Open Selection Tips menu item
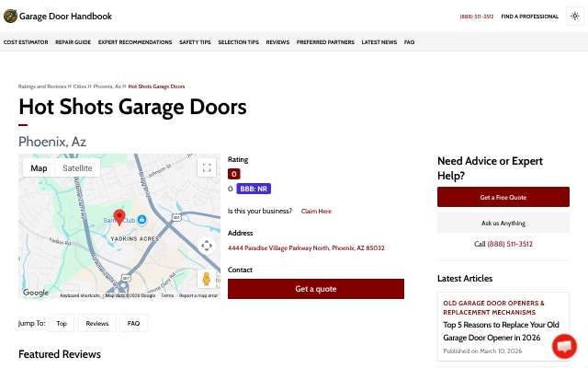Image resolution: width=588 pixels, height=368 pixels. tap(239, 42)
